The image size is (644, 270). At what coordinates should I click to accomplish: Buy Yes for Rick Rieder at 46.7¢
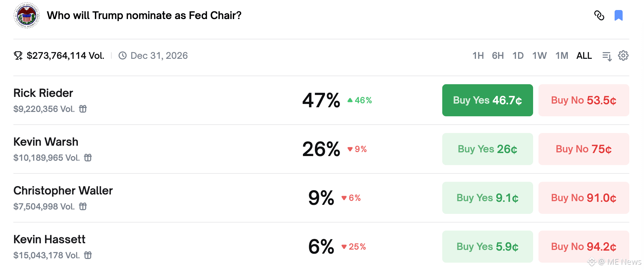pyautogui.click(x=487, y=100)
